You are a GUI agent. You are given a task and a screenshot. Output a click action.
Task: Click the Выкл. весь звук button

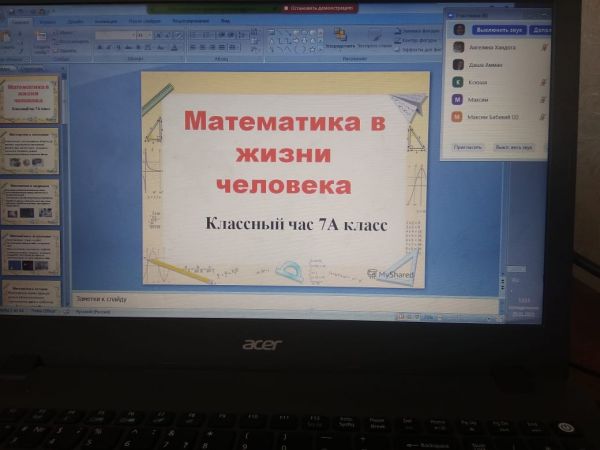(514, 147)
